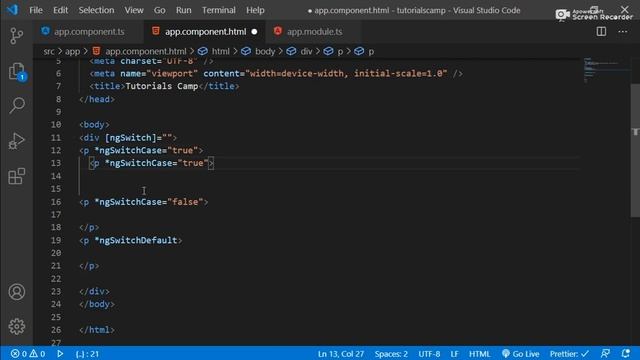The image size is (640, 360).
Task: Open the Run and Debug view
Action: 17,141
